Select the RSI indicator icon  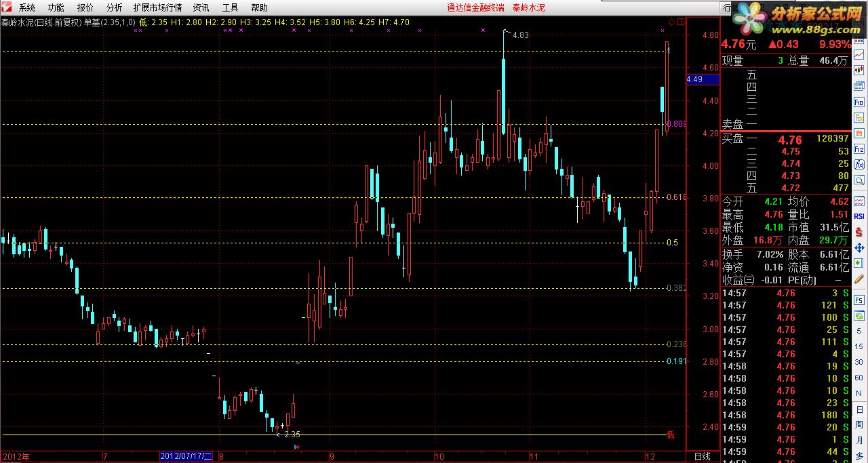tap(859, 217)
